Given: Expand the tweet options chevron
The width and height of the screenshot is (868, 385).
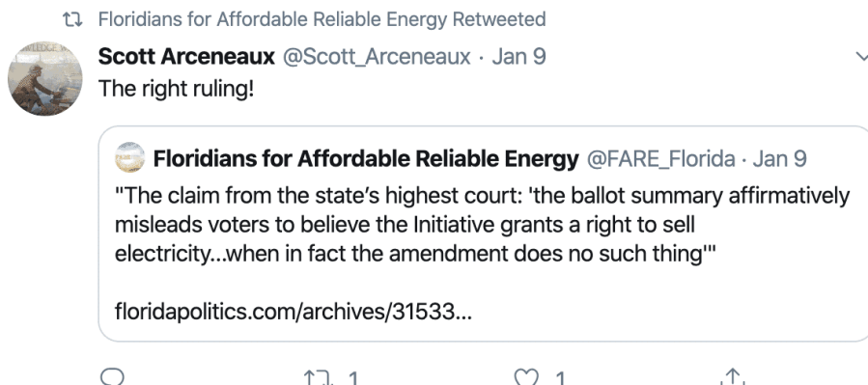Looking at the screenshot, I should pos(861,56).
